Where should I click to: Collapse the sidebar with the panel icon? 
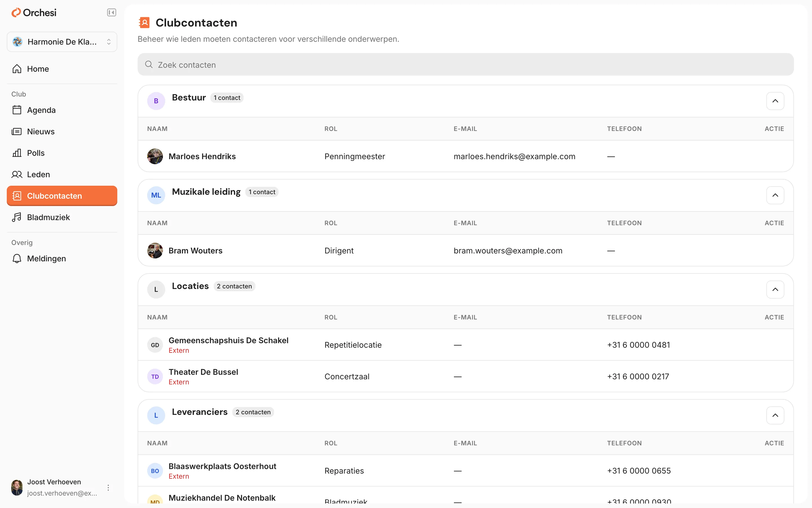111,13
